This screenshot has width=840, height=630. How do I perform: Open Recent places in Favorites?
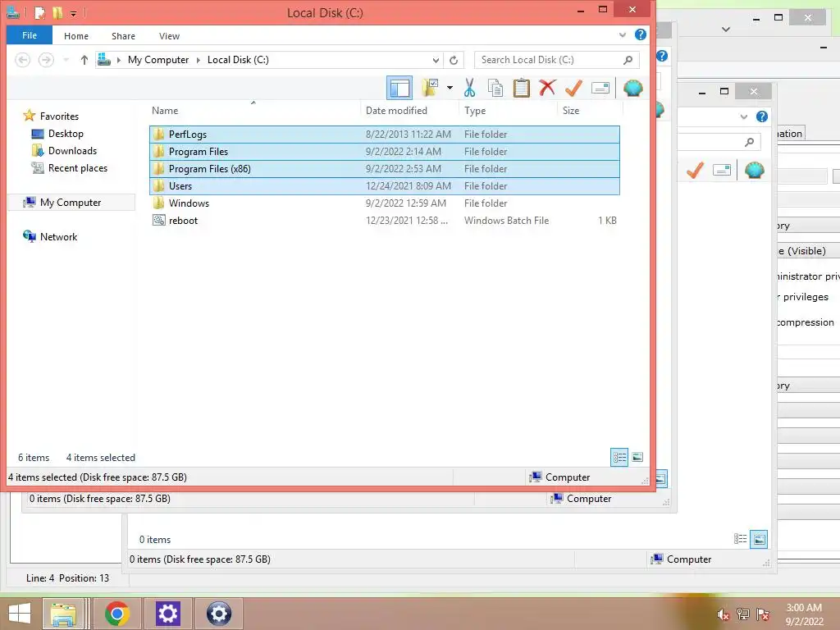point(78,167)
